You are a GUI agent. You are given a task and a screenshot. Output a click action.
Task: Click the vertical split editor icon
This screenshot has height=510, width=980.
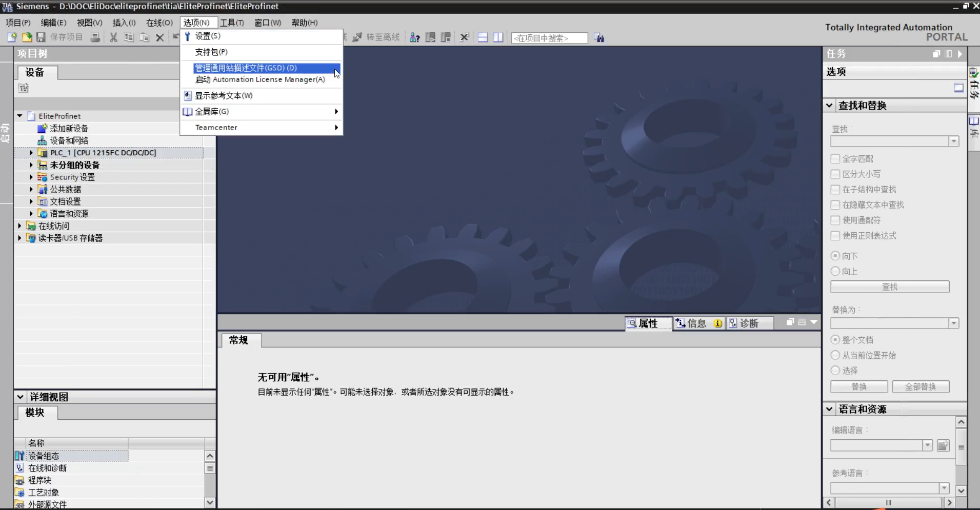coord(498,37)
